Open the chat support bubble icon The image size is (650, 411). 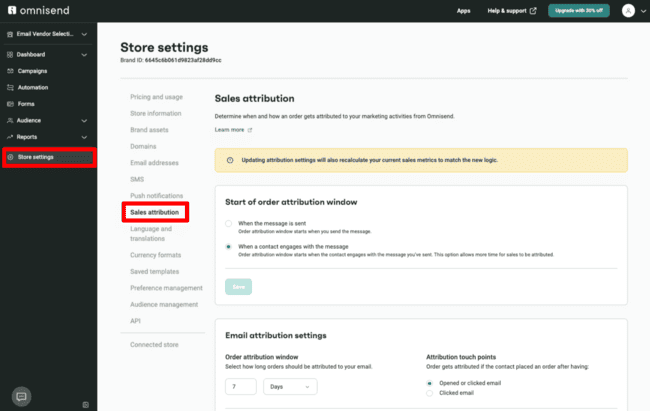21,396
